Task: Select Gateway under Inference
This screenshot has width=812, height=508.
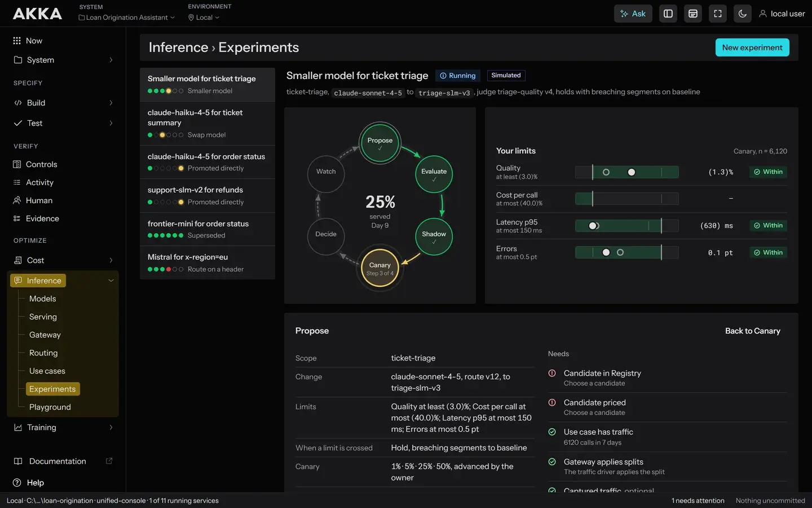Action: click(45, 335)
